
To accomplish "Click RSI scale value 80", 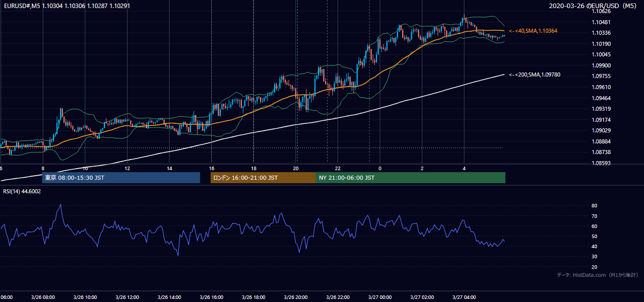I will coord(594,206).
